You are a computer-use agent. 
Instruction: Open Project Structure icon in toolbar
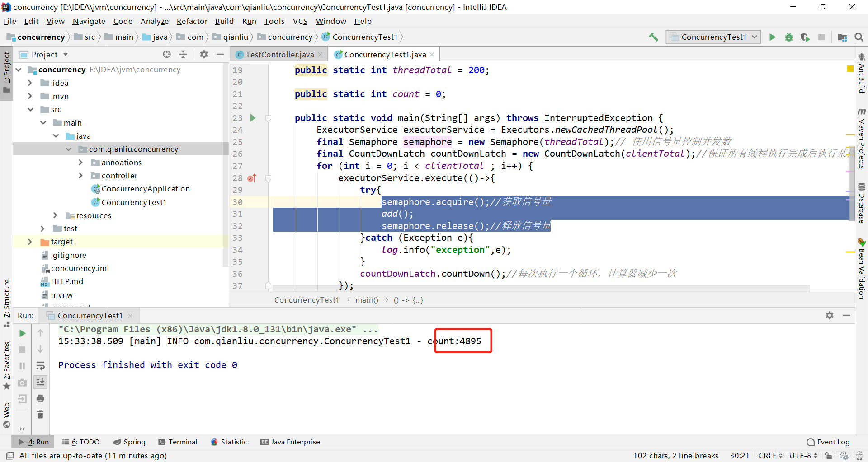click(x=842, y=37)
